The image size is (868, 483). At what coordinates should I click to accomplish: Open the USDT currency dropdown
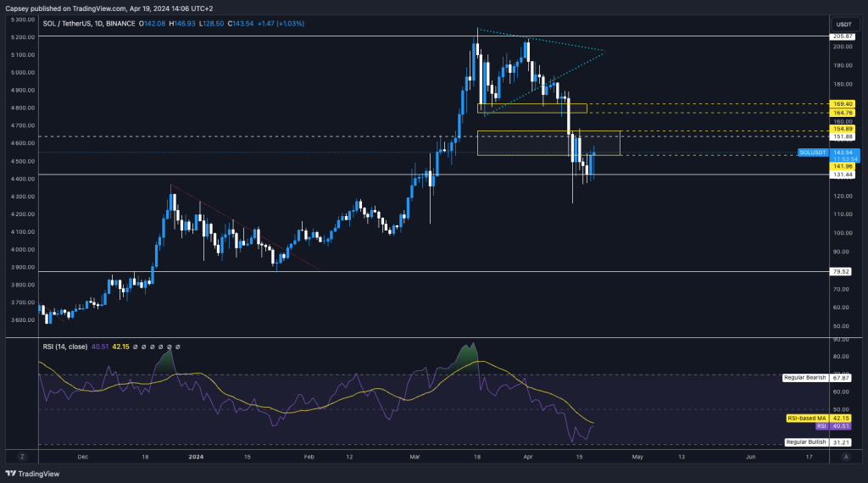click(843, 24)
